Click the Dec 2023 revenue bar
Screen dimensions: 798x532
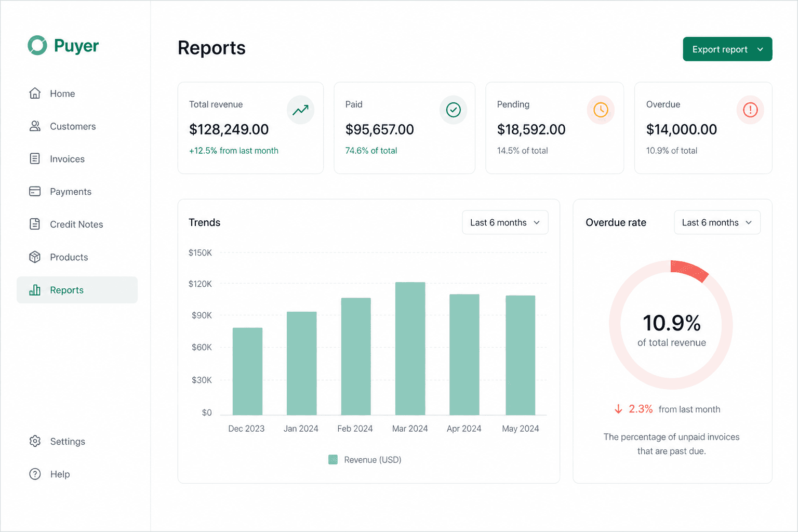247,371
